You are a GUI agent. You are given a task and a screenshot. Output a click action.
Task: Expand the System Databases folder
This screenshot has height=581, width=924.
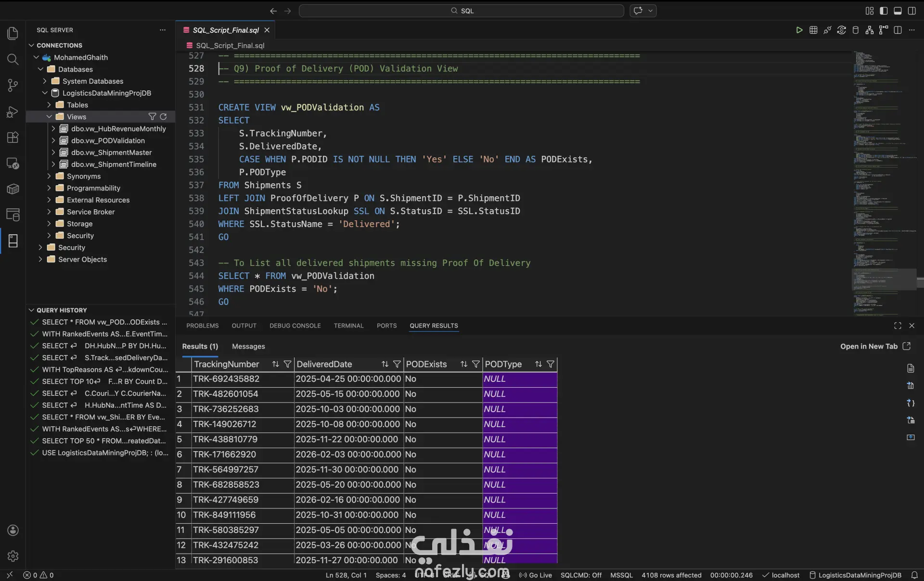point(45,81)
